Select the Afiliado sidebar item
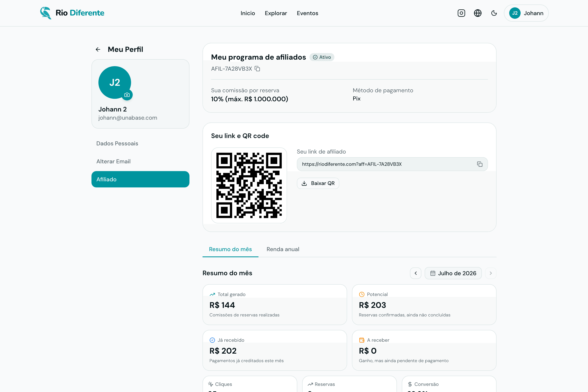 pos(140,179)
